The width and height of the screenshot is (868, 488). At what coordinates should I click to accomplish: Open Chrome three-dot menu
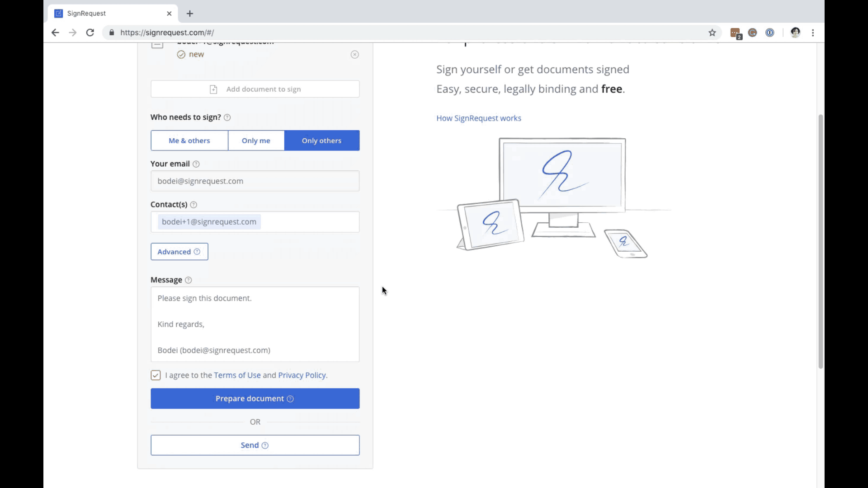pos(813,33)
